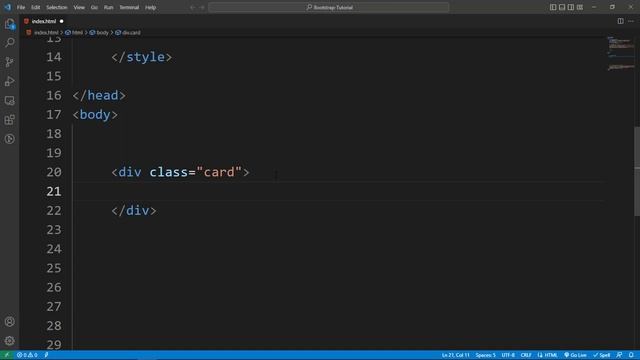Click on the </style> closing tag
This screenshot has width=640, height=360.
coord(142,57)
